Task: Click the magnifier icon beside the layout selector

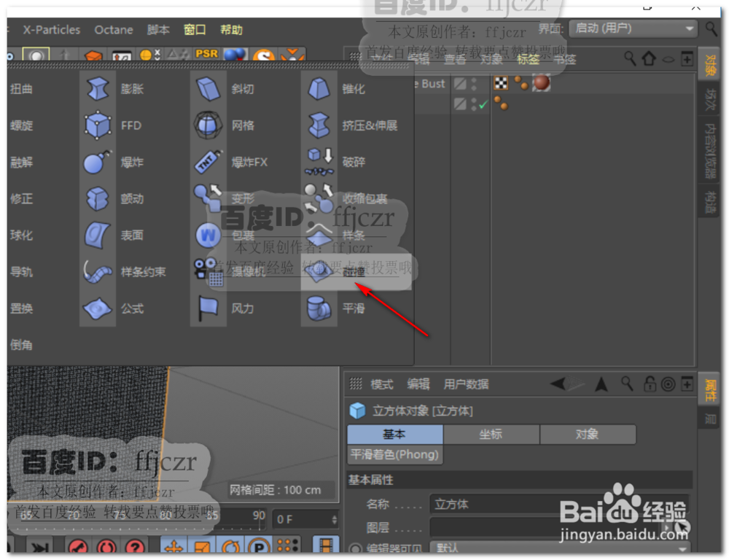Action: coord(711,29)
